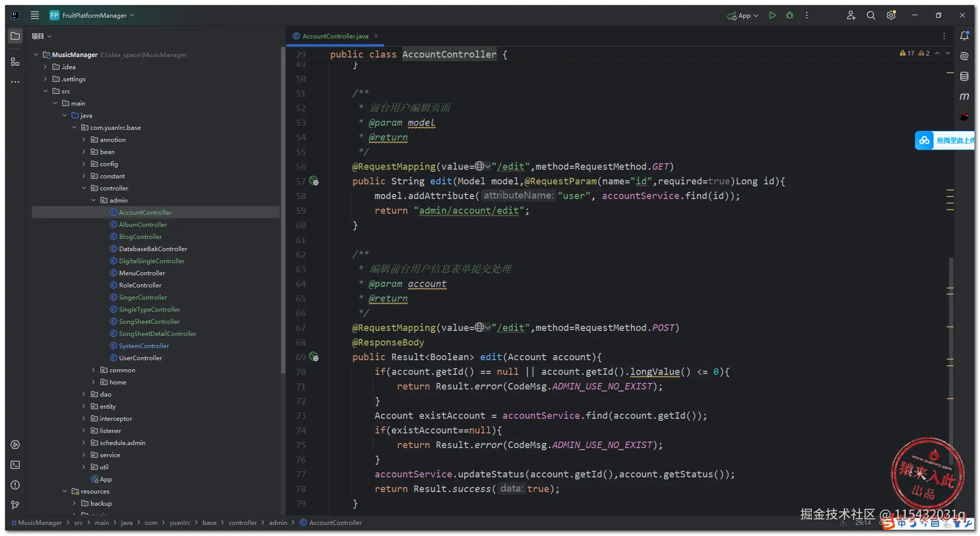
Task: Open the Services tool window
Action: (15, 445)
